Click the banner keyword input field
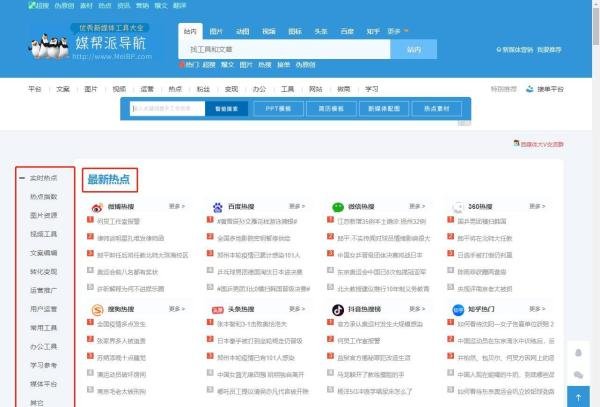The height and width of the screenshot is (407, 600). tap(167, 109)
